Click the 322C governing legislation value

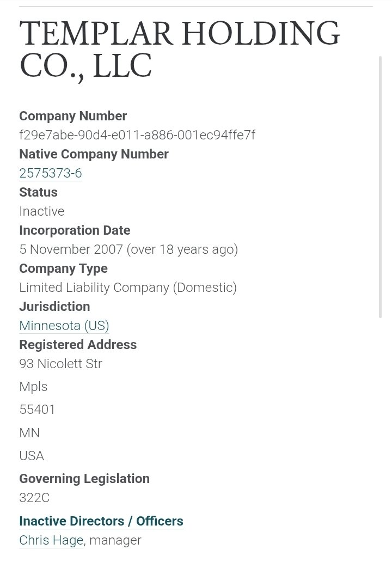(x=34, y=498)
